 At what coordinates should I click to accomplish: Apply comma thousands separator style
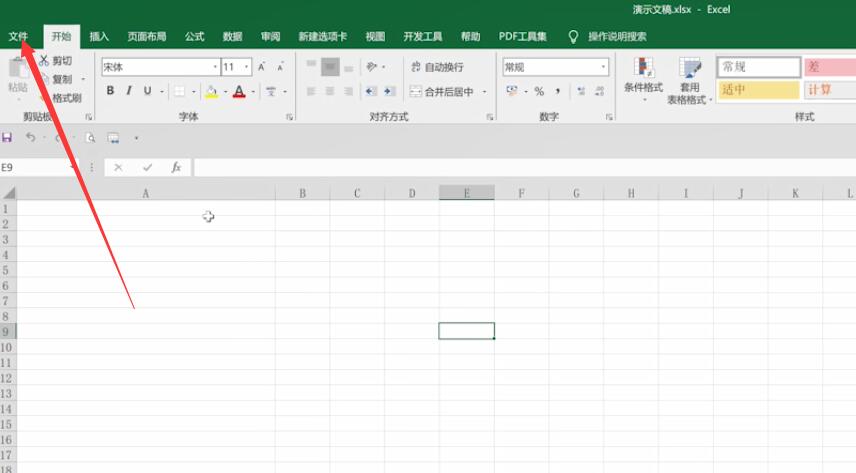pos(557,91)
